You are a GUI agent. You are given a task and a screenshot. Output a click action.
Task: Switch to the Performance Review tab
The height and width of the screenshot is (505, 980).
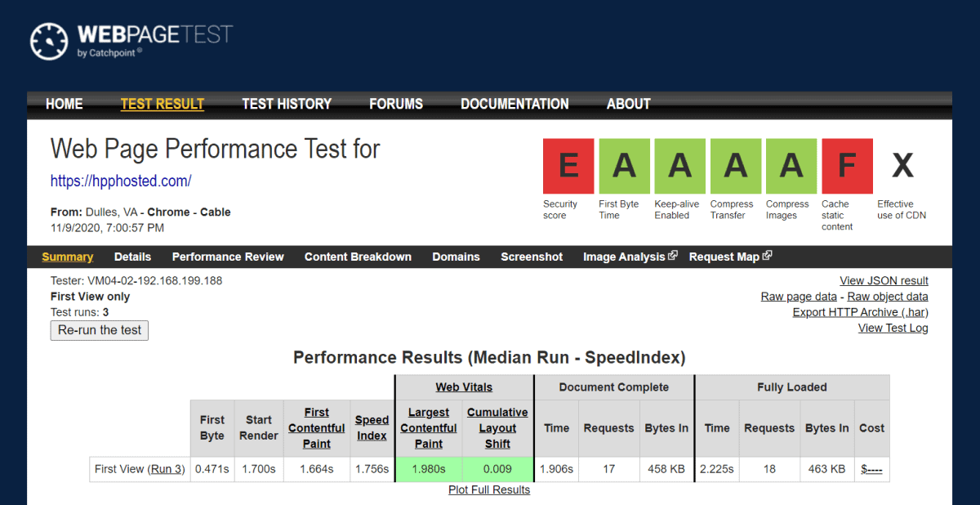228,257
